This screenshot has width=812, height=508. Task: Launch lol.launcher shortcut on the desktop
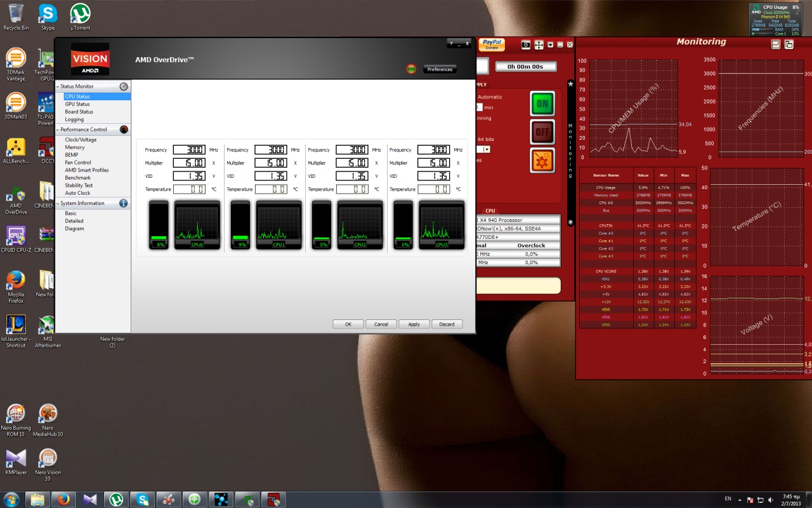click(x=16, y=331)
